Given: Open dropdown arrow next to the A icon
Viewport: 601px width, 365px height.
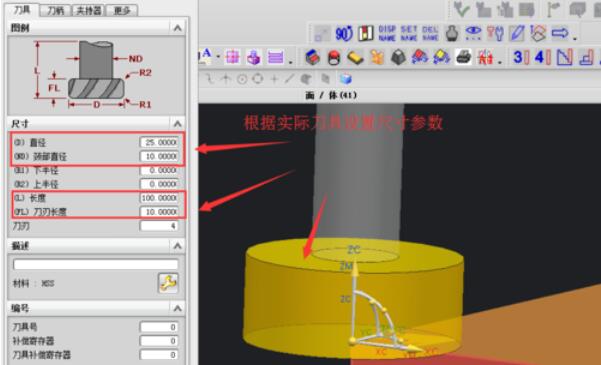Looking at the screenshot, I should [x=218, y=57].
